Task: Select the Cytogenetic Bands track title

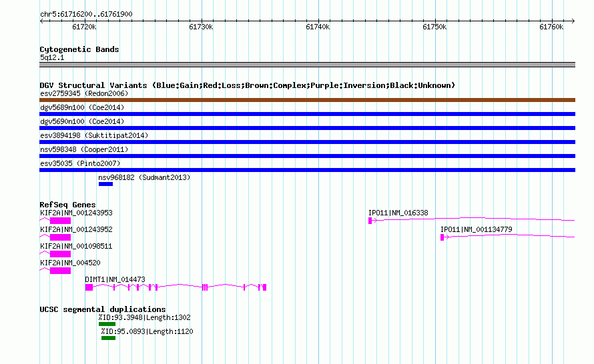Action: tap(79, 49)
